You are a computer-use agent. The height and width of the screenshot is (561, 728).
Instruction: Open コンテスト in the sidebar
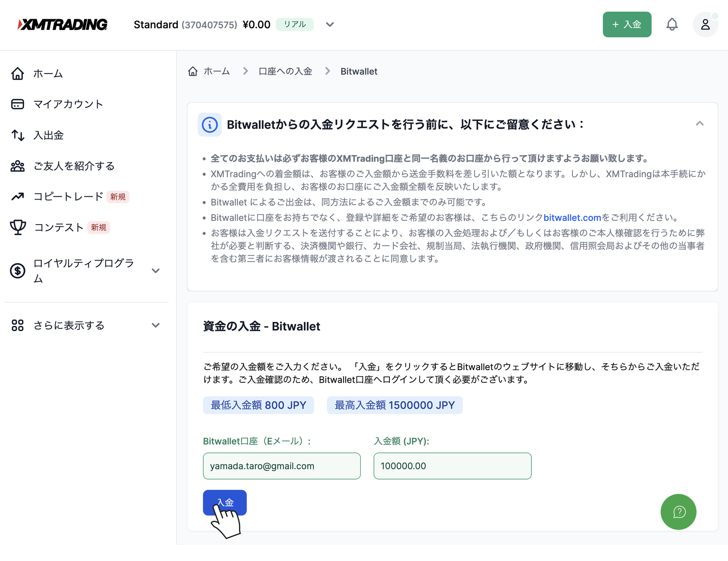pyautogui.click(x=59, y=227)
